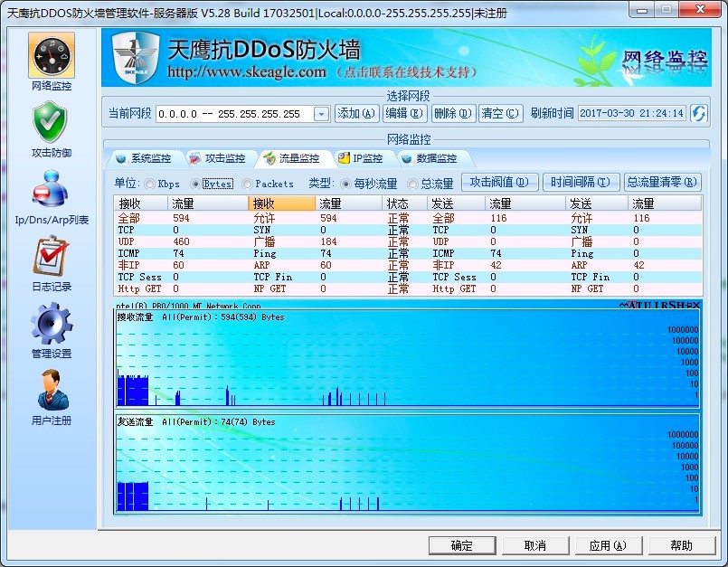Image resolution: width=728 pixels, height=567 pixels.
Task: Open the Ip/Dns/Arp列表 panel
Action: tap(50, 188)
